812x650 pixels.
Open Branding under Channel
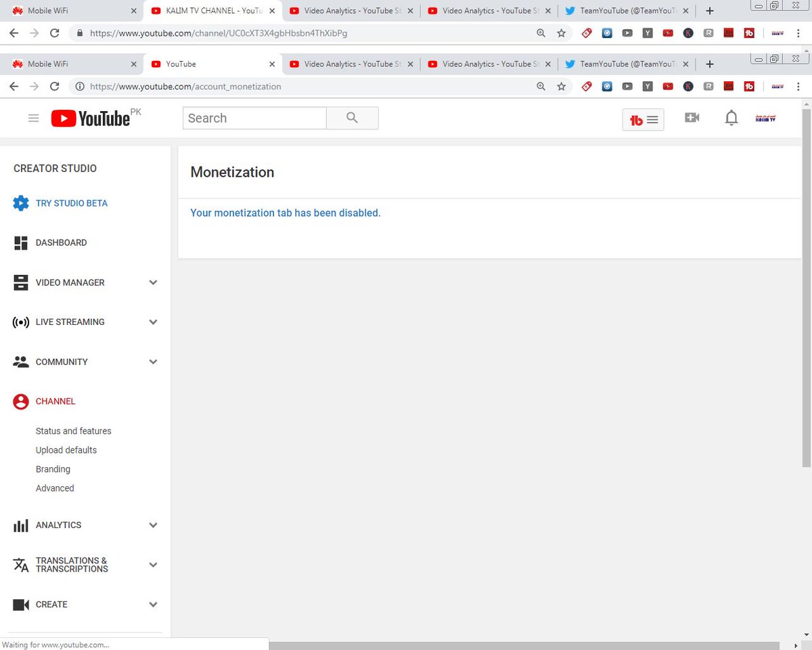[x=53, y=469]
